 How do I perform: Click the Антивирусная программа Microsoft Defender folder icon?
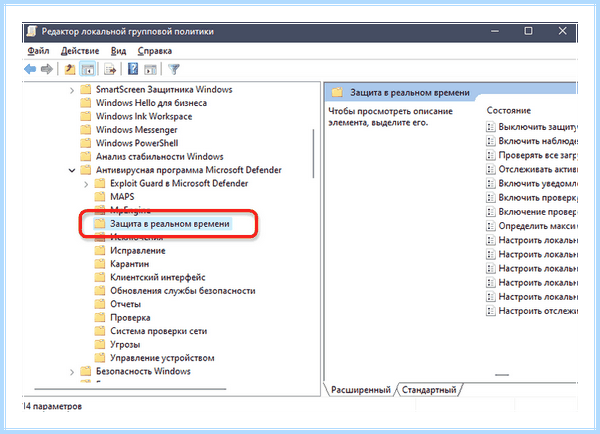[86, 170]
